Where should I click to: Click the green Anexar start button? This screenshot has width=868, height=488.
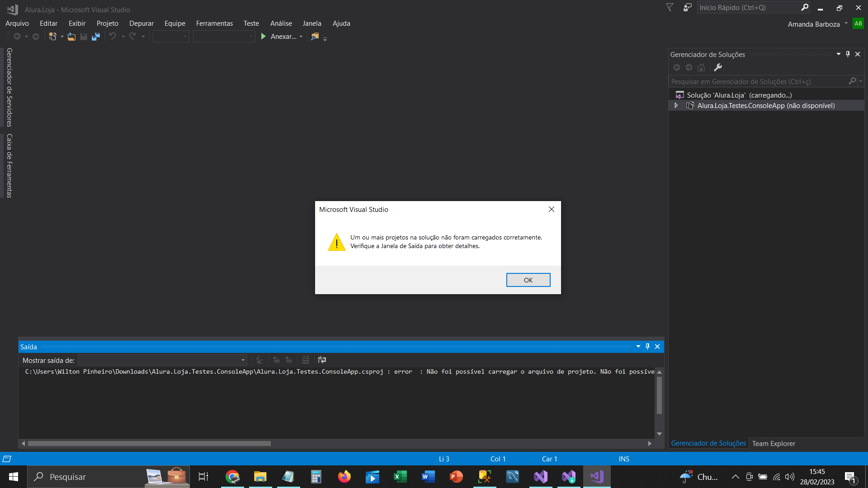(x=279, y=37)
